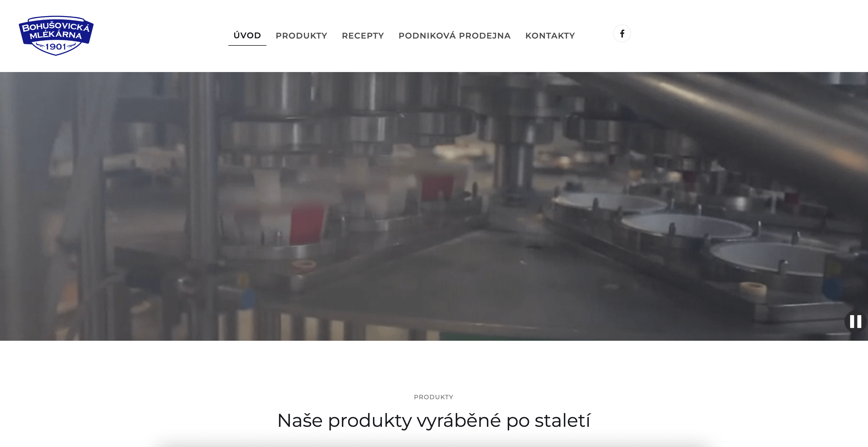Image resolution: width=868 pixels, height=447 pixels.
Task: Click the underline beneath ÚVOD
Action: click(x=247, y=45)
